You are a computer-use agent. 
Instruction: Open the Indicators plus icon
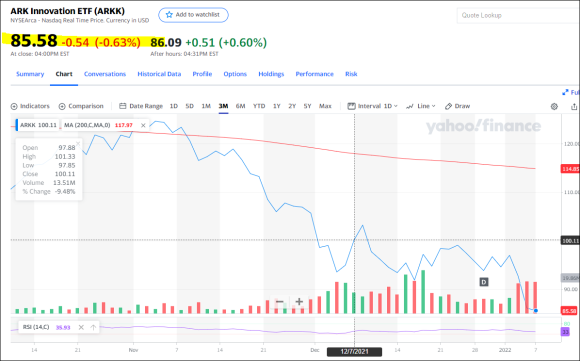point(14,107)
